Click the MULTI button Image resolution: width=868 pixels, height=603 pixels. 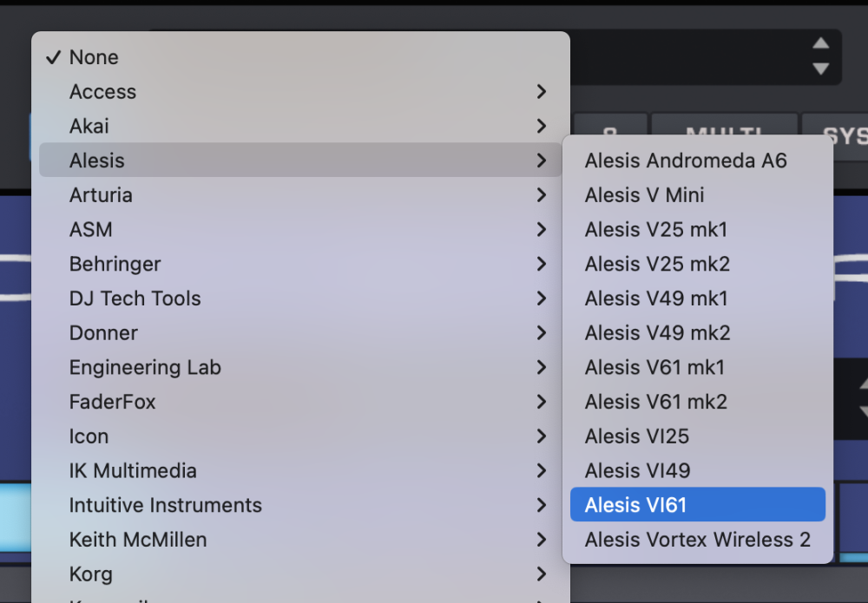click(x=723, y=134)
